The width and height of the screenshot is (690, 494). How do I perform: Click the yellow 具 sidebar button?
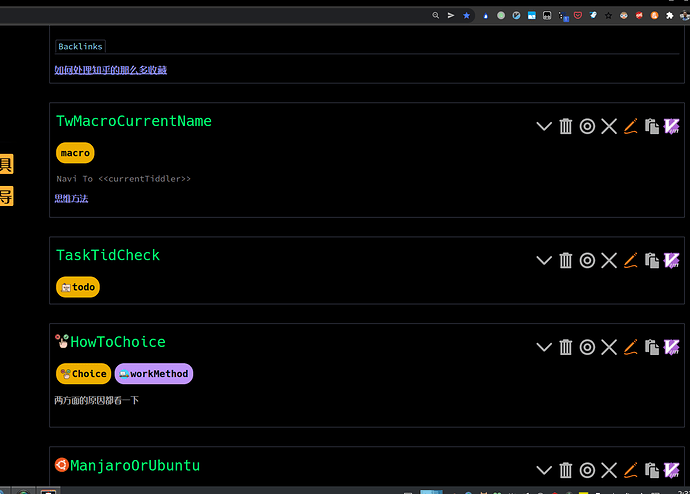coord(6,164)
